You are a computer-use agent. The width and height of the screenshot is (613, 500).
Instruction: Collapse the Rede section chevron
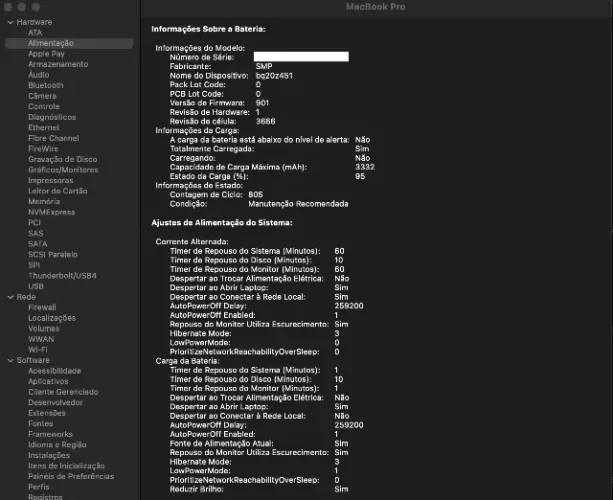click(11, 297)
